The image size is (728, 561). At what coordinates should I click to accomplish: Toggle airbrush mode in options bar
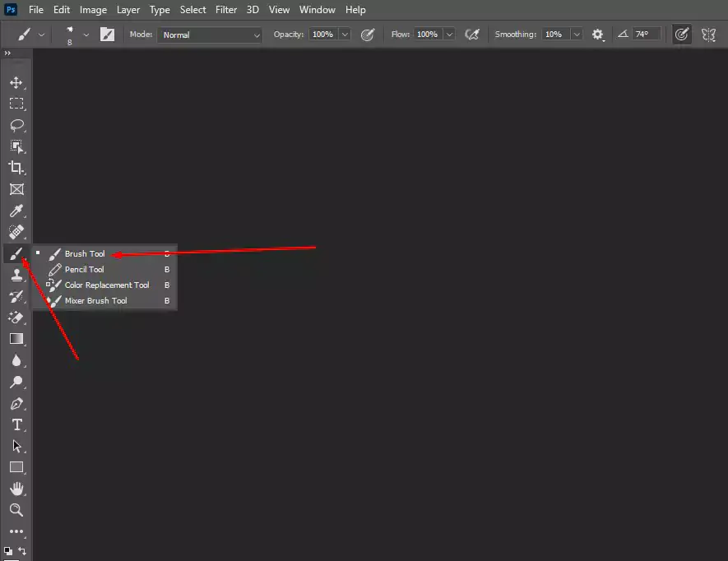click(473, 34)
